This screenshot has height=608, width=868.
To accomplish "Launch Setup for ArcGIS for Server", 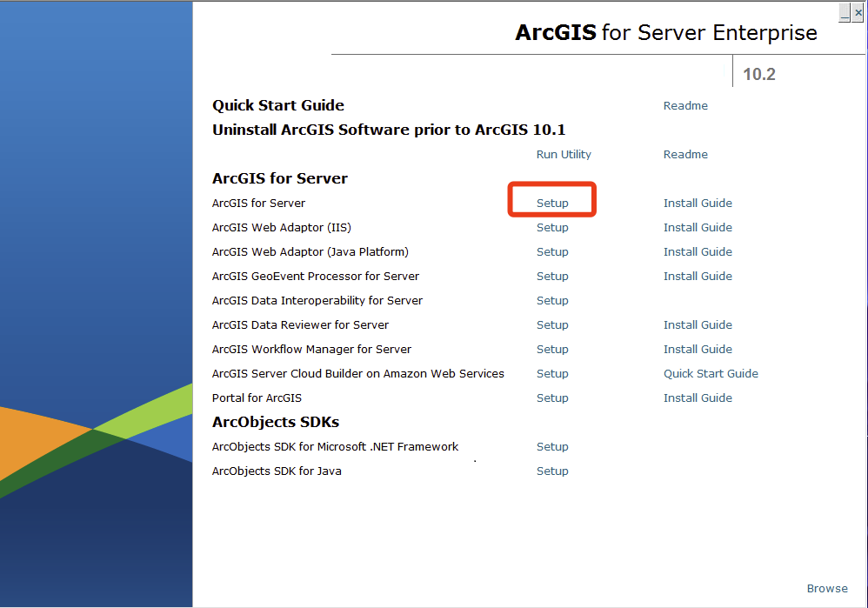I will pyautogui.click(x=552, y=204).
